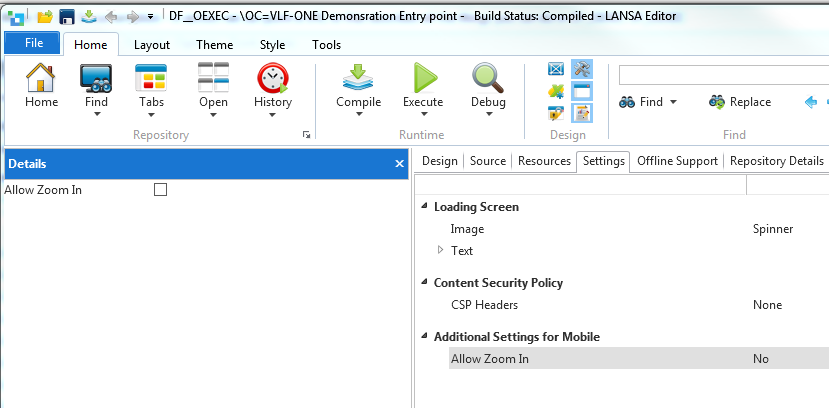829x408 pixels.
Task: Click the hammer and wrench icon in Design
Action: (x=581, y=69)
